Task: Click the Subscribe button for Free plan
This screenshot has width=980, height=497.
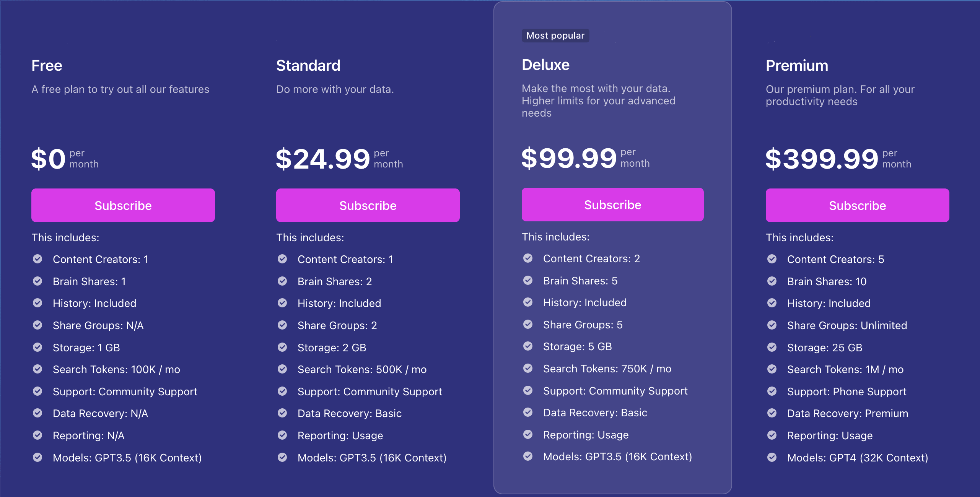Action: click(x=123, y=205)
